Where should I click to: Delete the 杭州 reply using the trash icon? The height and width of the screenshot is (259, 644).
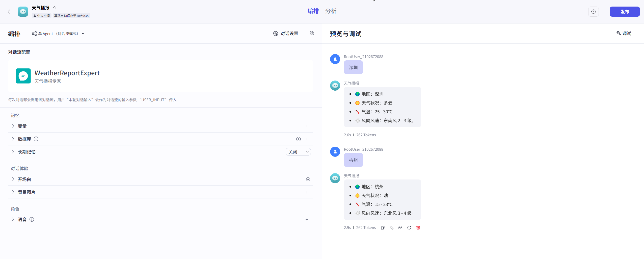418,228
